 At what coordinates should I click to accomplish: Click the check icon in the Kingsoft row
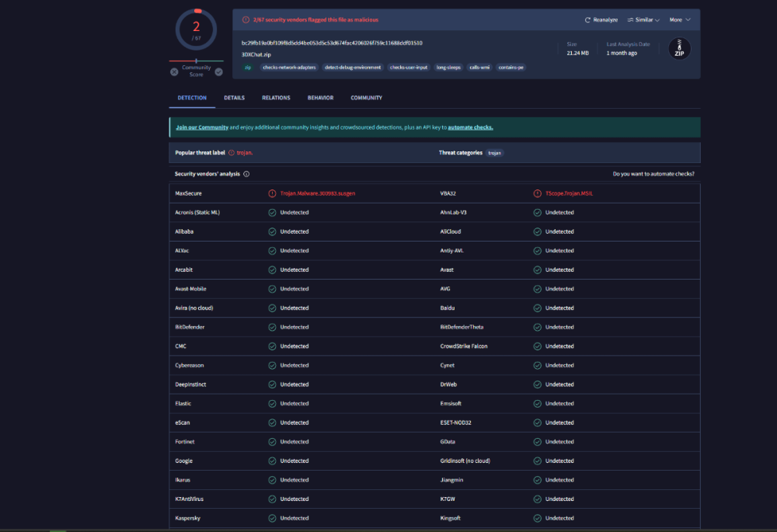click(537, 518)
